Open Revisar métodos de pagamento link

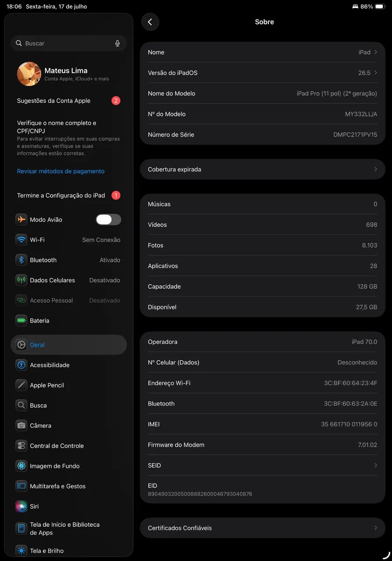(x=61, y=171)
